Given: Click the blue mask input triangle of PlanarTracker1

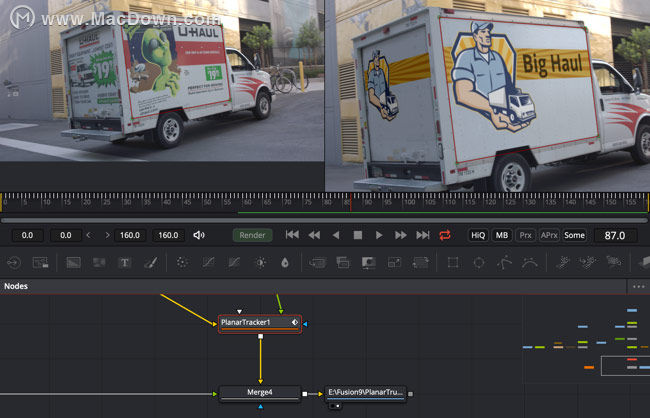Looking at the screenshot, I should point(306,324).
